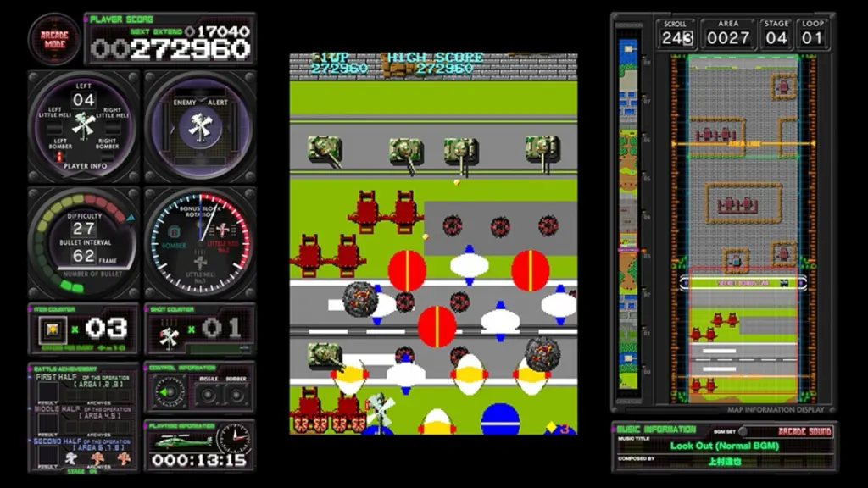
Task: Click the Left lives value 04
Action: click(x=84, y=100)
